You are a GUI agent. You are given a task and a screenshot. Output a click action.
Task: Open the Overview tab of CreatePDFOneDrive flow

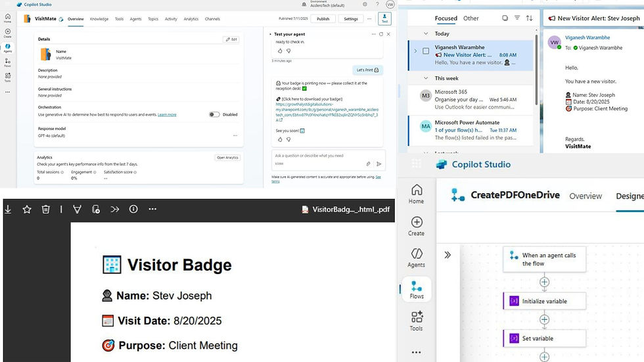click(x=586, y=196)
